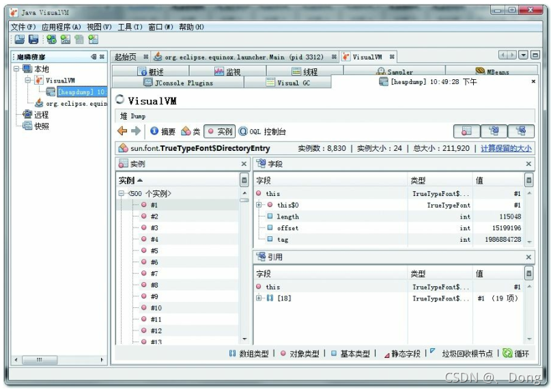
Task: Select instance #1
Action: pyautogui.click(x=154, y=205)
